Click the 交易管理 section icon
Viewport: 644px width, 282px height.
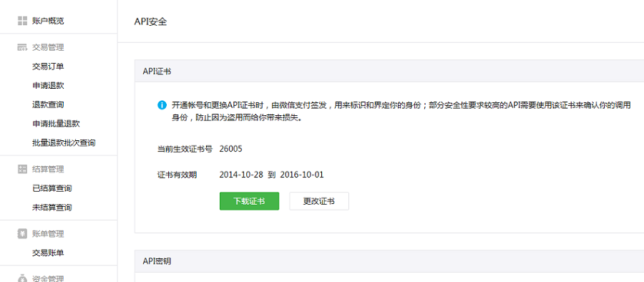[22, 48]
